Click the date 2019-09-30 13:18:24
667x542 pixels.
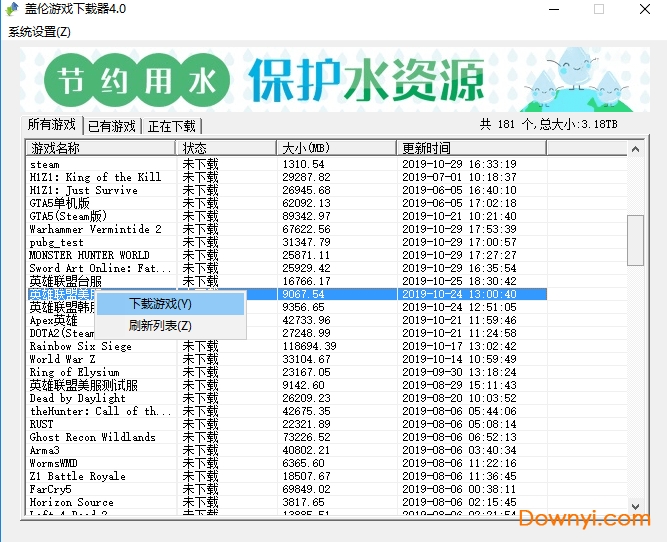(x=459, y=372)
